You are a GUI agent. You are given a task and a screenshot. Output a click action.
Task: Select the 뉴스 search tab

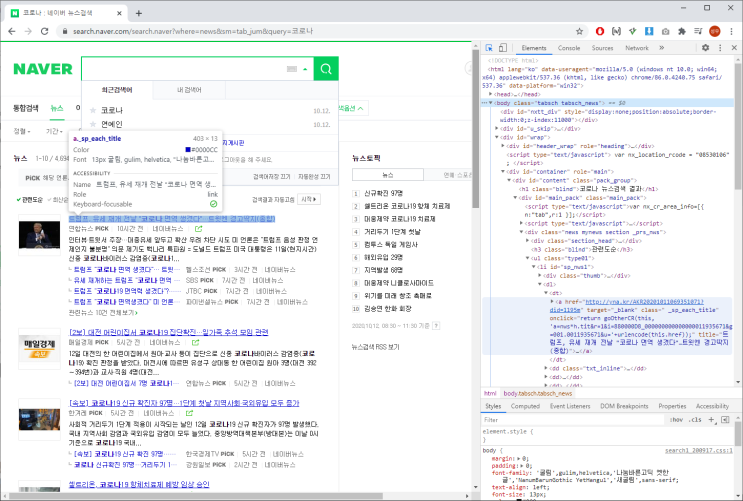coord(57,108)
